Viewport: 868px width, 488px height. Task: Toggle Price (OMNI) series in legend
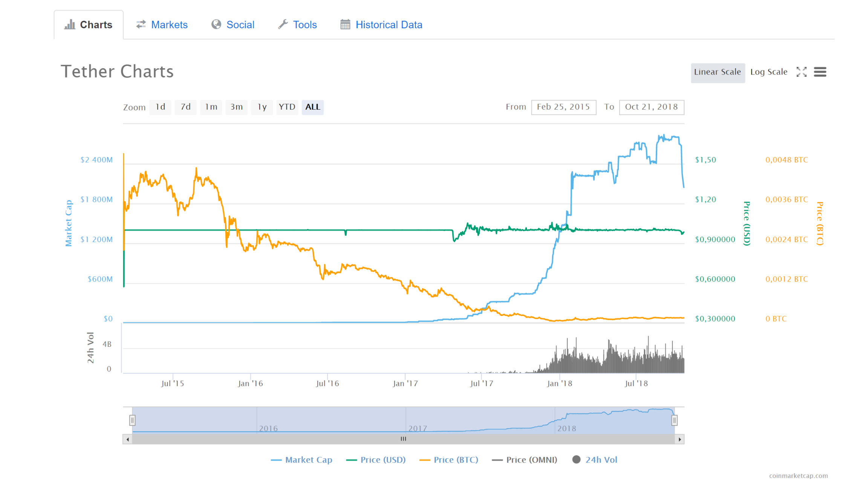point(525,460)
